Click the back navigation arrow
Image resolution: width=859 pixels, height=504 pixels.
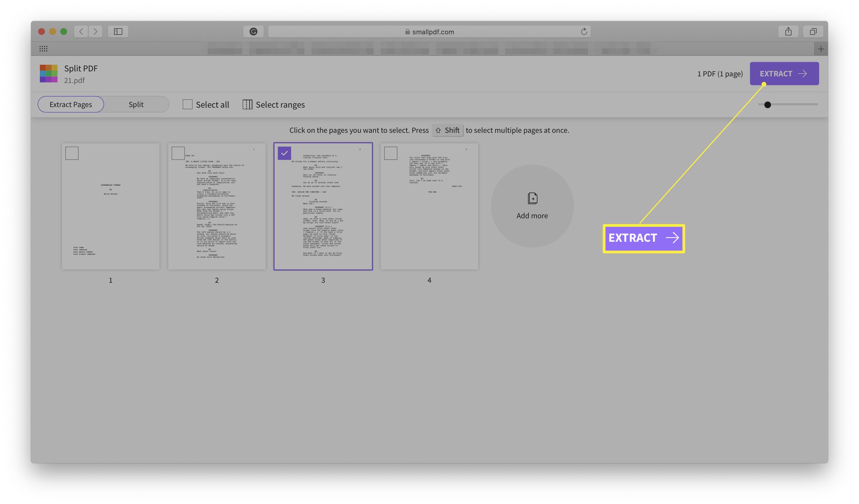pyautogui.click(x=80, y=30)
